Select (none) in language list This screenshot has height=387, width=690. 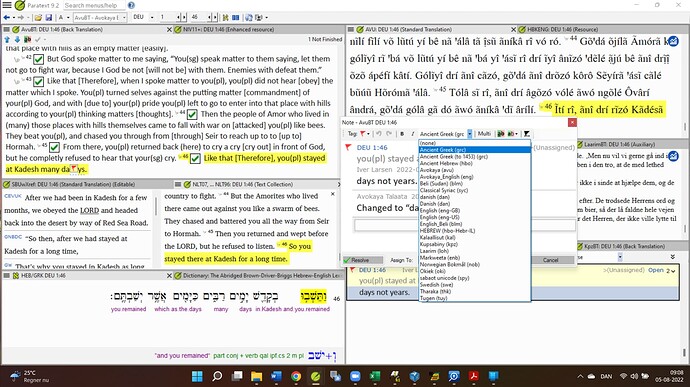point(474,143)
